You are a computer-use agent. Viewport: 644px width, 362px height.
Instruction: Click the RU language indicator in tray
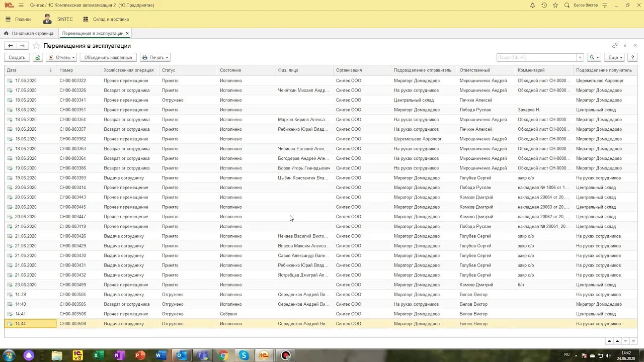pyautogui.click(x=567, y=355)
